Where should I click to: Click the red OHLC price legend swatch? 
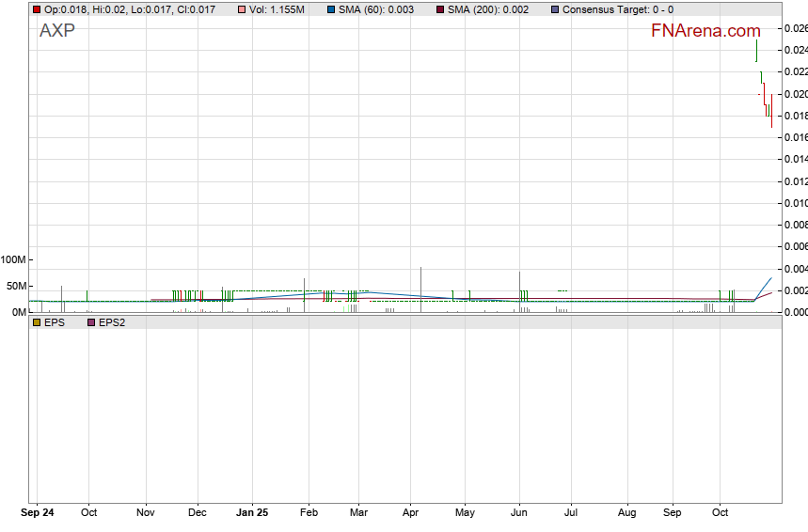tap(36, 9)
